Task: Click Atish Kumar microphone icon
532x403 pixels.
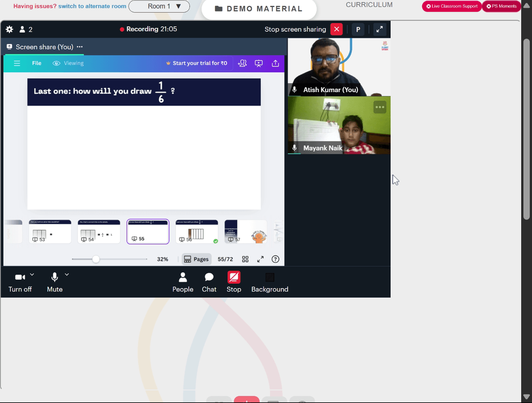Action: click(295, 89)
